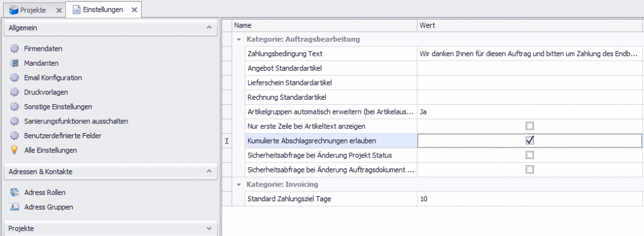Image resolution: width=644 pixels, height=236 pixels.
Task: Open Sonstige Einstellungen link
Action: 58,107
